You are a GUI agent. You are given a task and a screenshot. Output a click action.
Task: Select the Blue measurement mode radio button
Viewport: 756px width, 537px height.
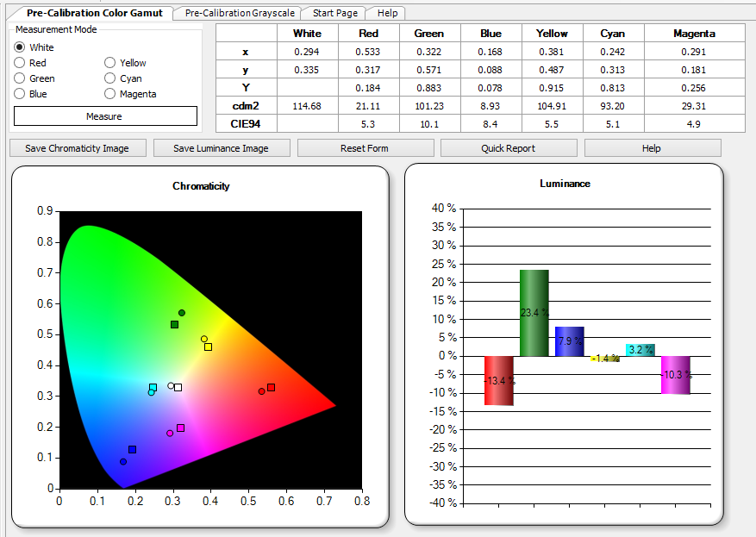point(19,93)
